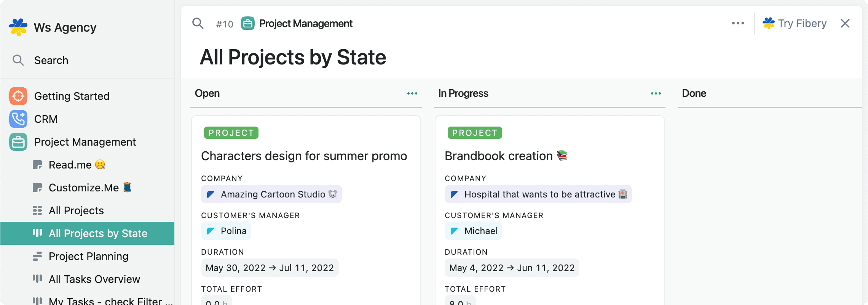Click the Ws Agency workspace logo
Screen dimensions: 868x305
pyautogui.click(x=18, y=27)
